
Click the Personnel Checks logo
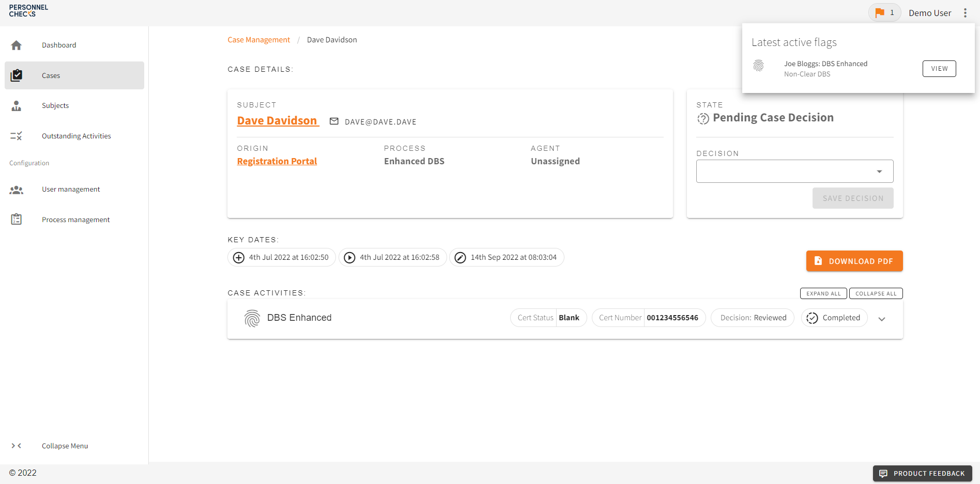click(x=28, y=11)
